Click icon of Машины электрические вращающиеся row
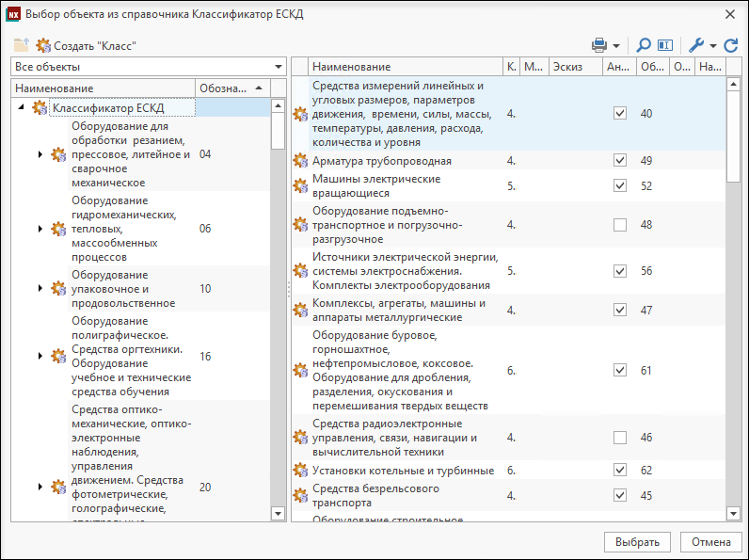The image size is (749, 560). tap(300, 185)
